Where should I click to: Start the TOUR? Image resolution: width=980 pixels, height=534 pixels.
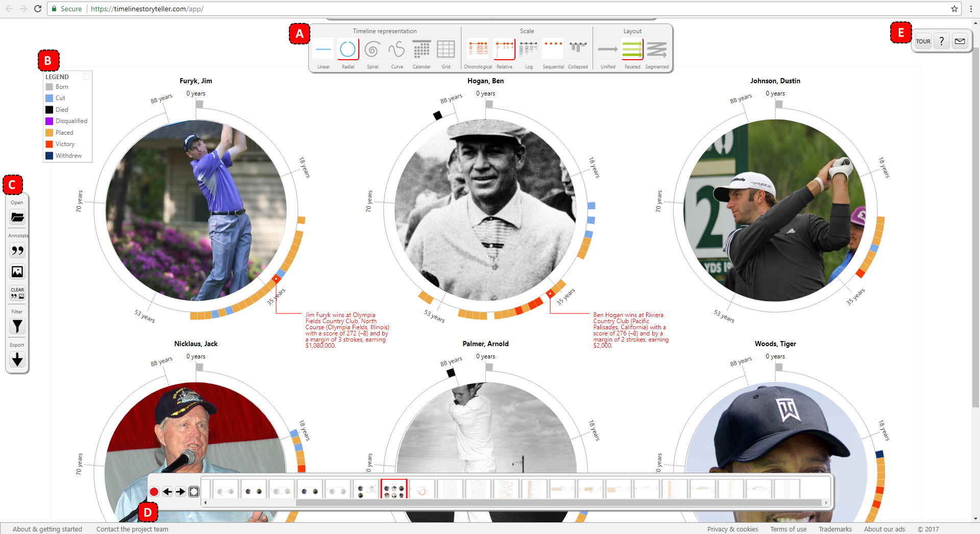[x=923, y=41]
